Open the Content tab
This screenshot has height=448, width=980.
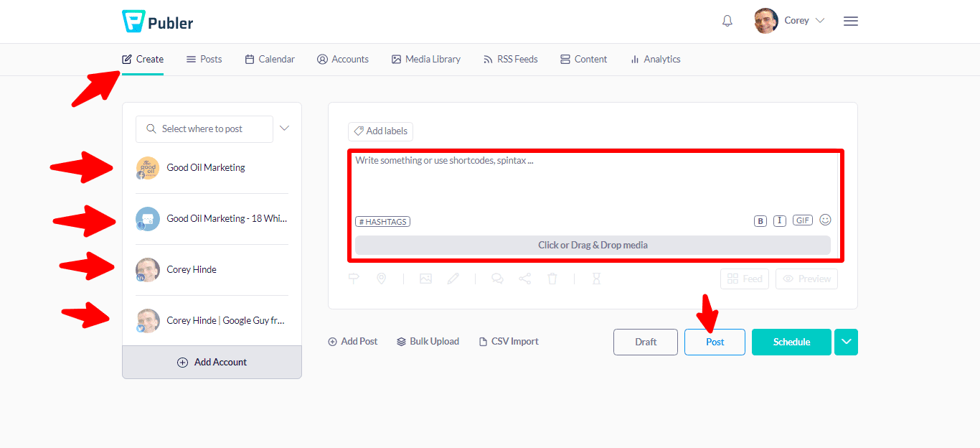pyautogui.click(x=584, y=59)
